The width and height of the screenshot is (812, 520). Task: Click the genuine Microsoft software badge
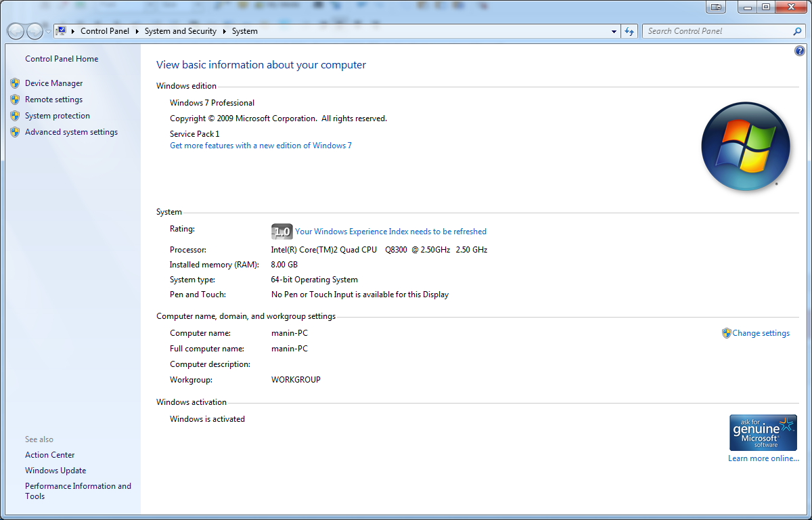[763, 433]
